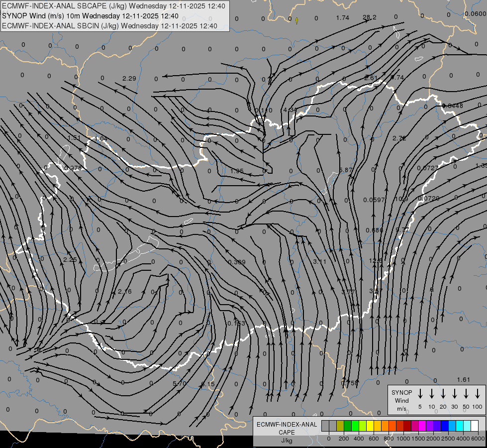Click the 0.0600 value in top-right corner
Screen dimensions: 487x448
[476, 13]
